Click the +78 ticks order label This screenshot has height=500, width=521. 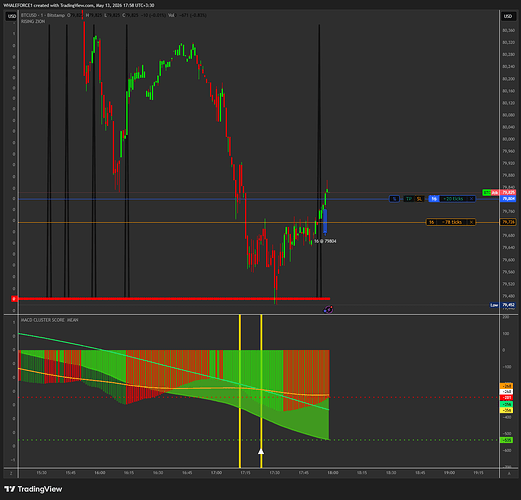pyautogui.click(x=452, y=222)
